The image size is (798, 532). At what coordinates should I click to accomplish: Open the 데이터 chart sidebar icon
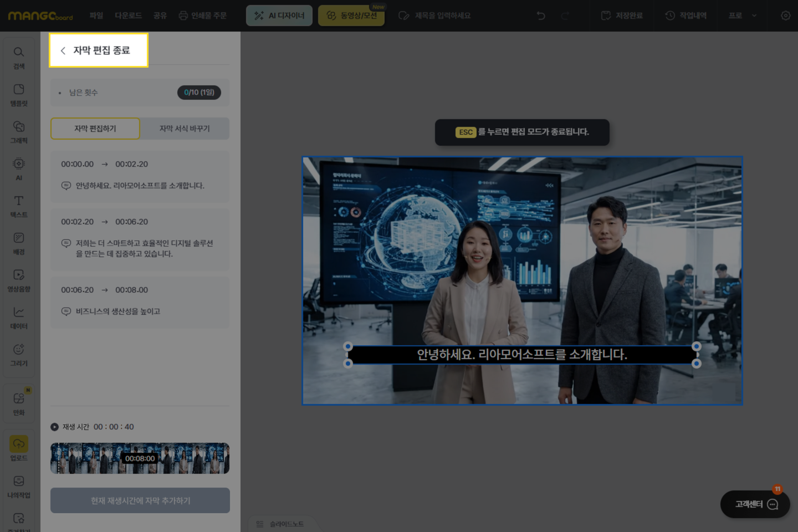(19, 317)
